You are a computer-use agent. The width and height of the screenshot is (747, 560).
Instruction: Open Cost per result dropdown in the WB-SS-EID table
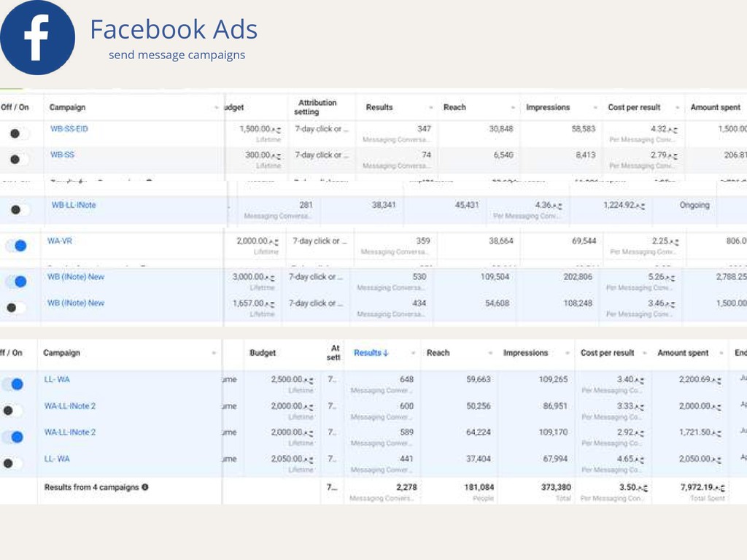click(678, 108)
